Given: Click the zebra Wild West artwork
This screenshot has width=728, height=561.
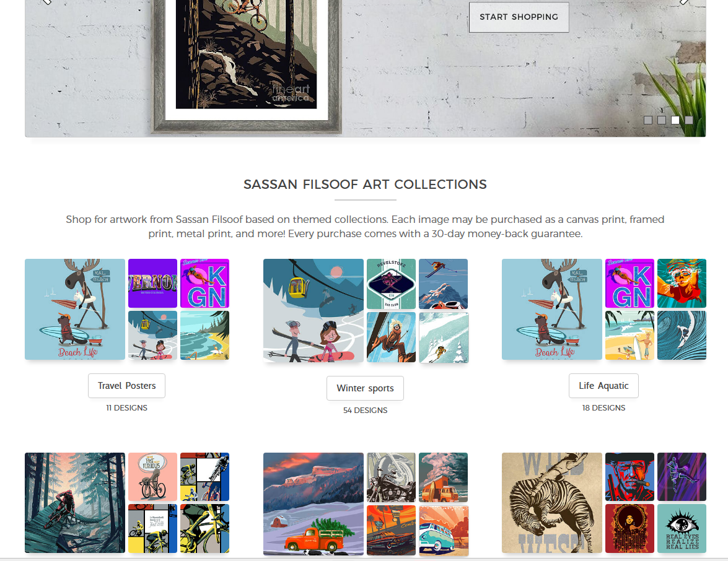Looking at the screenshot, I should click(x=551, y=503).
